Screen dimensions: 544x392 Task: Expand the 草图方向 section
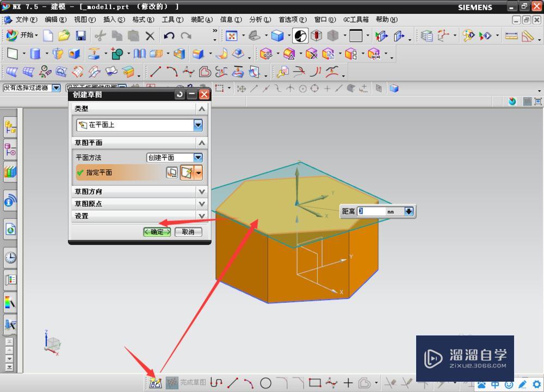point(202,192)
